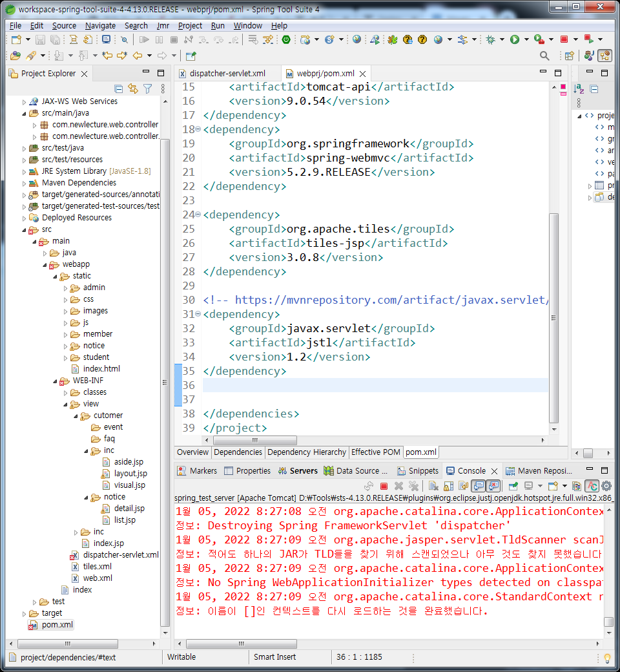Fold the dependency block at line 18
Viewport: 620px width, 672px height.
(x=198, y=129)
